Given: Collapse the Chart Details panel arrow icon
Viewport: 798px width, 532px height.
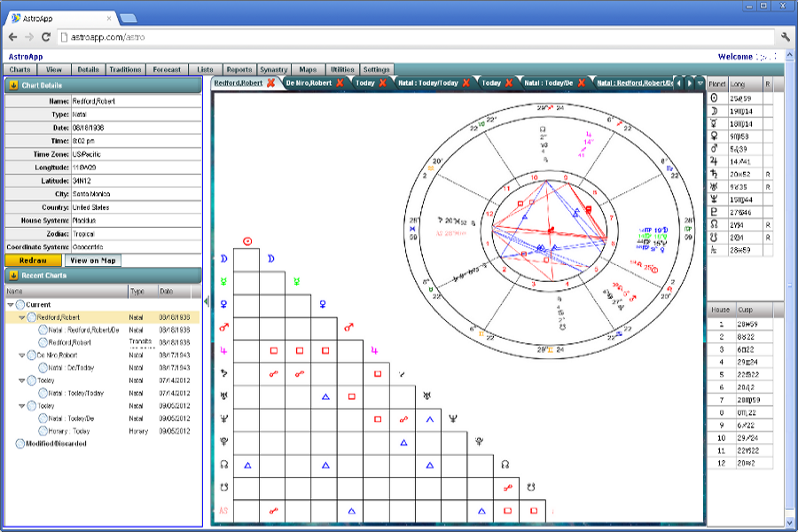Looking at the screenshot, I should click(13, 85).
